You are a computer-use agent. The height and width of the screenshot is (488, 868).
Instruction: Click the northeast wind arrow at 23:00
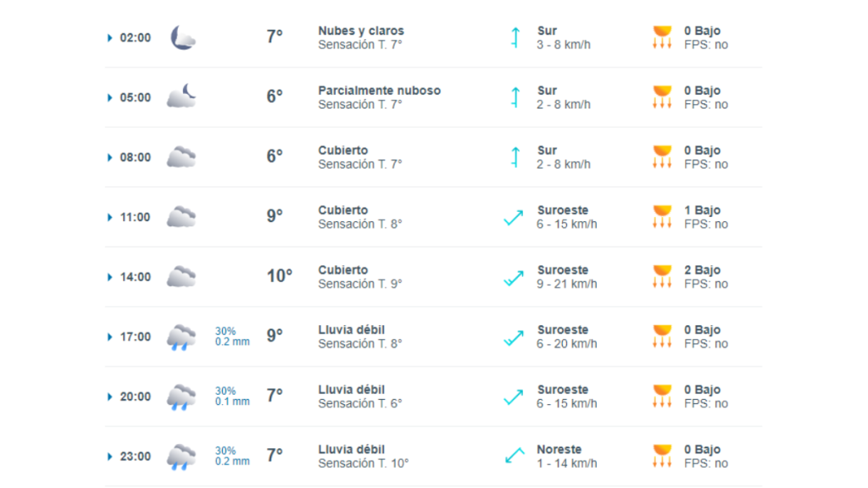point(515,456)
